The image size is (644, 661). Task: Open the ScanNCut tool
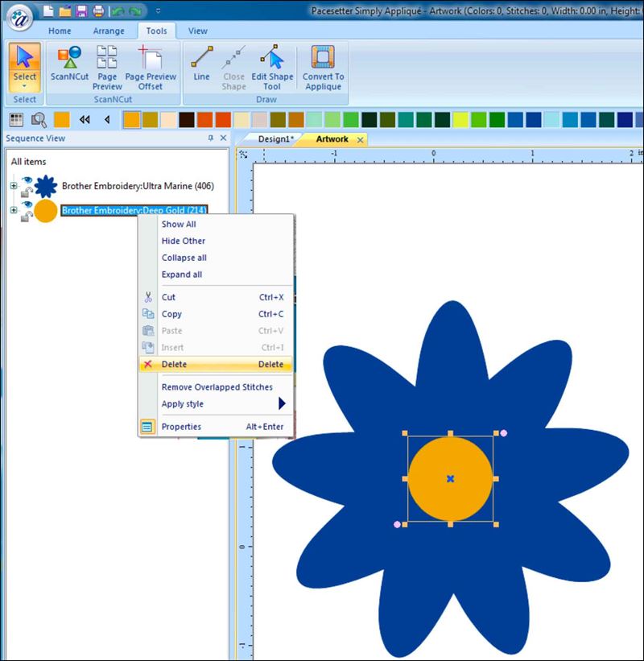click(68, 64)
